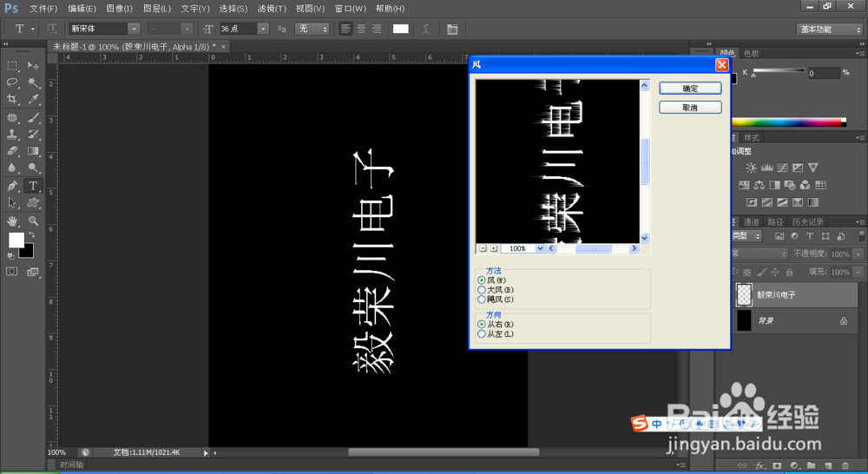Choose direction 从右 (From Right)
The image size is (868, 474).
(482, 324)
